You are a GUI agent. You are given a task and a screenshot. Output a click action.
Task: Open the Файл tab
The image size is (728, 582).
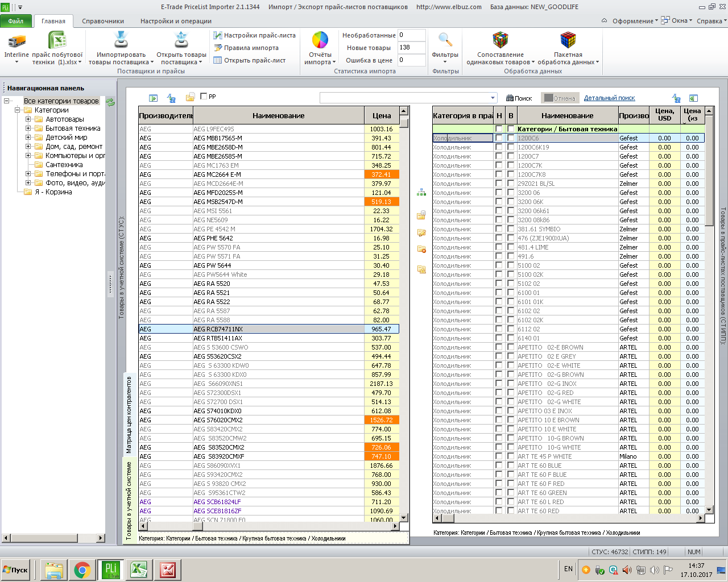[x=16, y=21]
